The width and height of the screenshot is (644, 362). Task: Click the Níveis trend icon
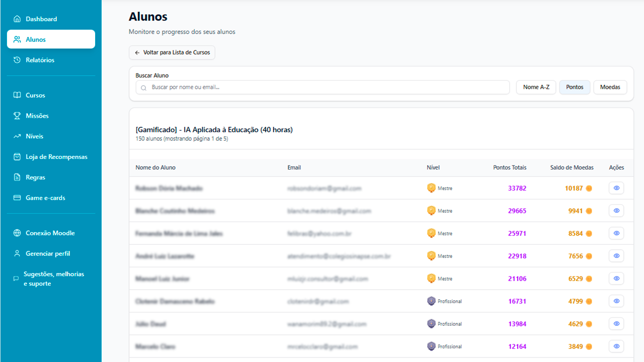click(17, 137)
